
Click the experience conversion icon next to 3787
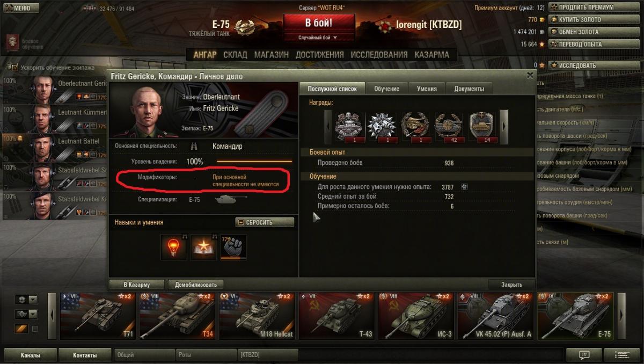464,187
